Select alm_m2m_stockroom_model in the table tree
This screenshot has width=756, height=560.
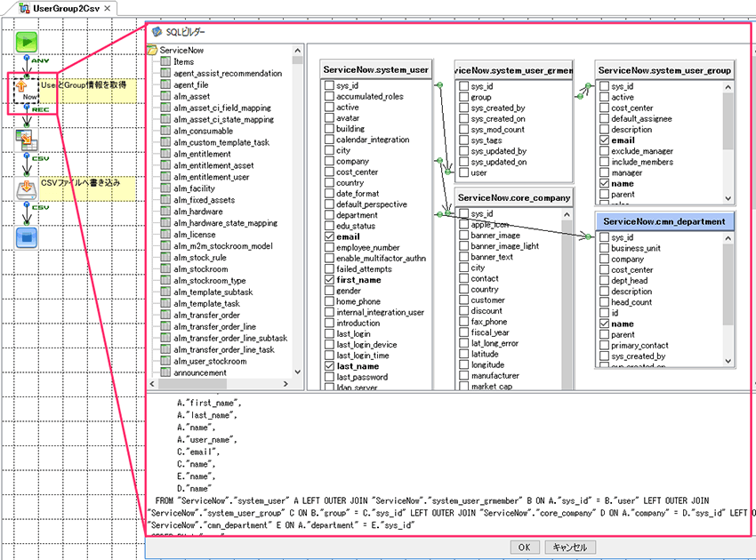coord(223,246)
